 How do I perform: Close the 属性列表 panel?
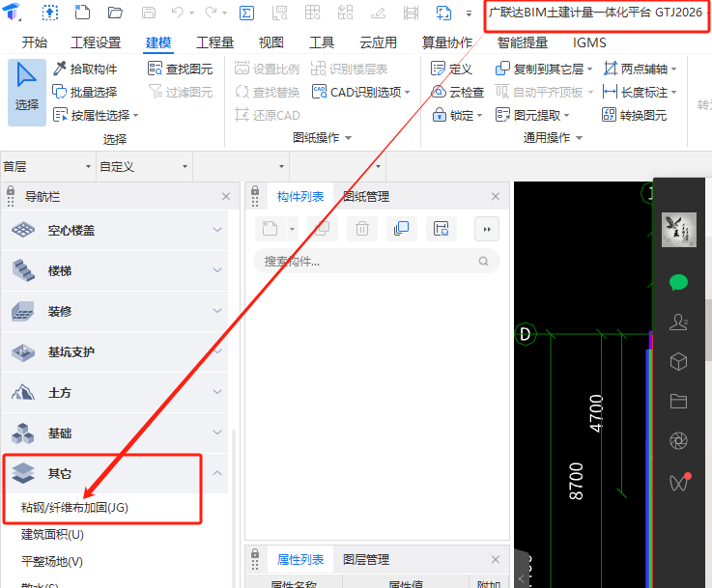[496, 559]
